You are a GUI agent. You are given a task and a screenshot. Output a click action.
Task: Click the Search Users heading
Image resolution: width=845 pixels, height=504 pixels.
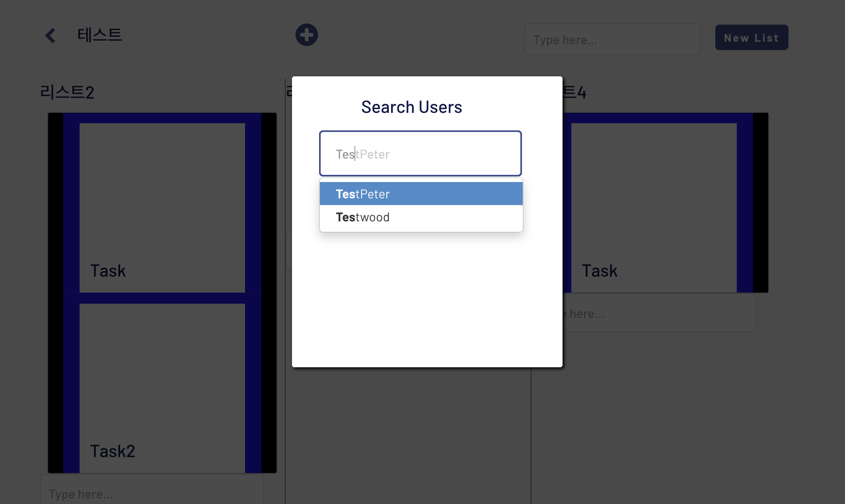click(411, 107)
